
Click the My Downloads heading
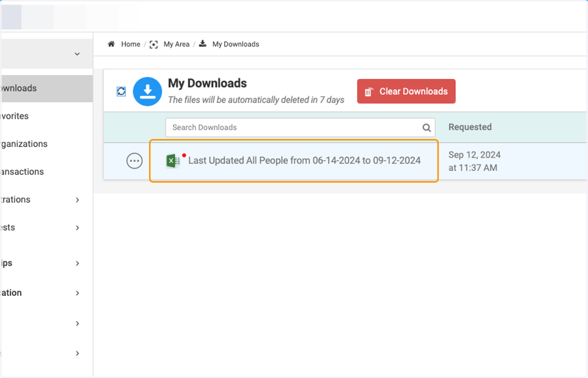click(x=207, y=83)
